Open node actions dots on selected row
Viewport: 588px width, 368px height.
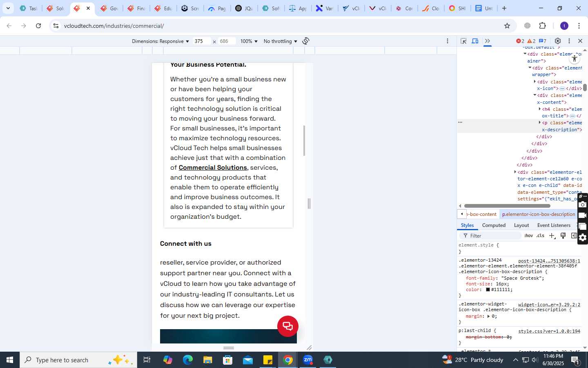[460, 122]
